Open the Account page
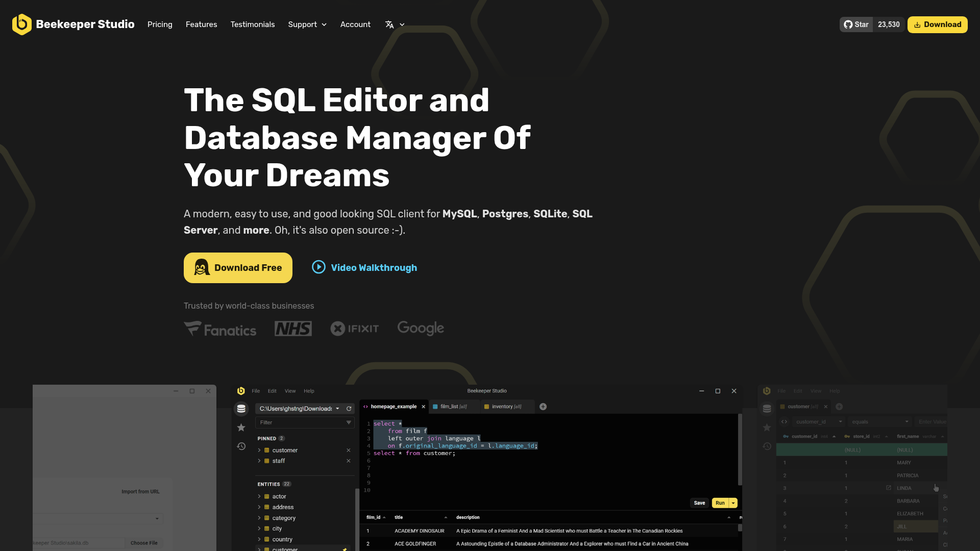 pyautogui.click(x=355, y=24)
